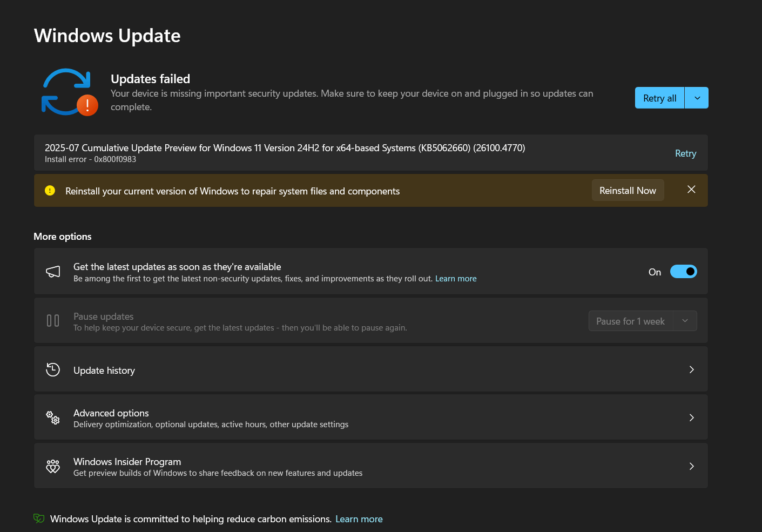Click the Windows Update page title
762x532 pixels.
click(x=107, y=36)
